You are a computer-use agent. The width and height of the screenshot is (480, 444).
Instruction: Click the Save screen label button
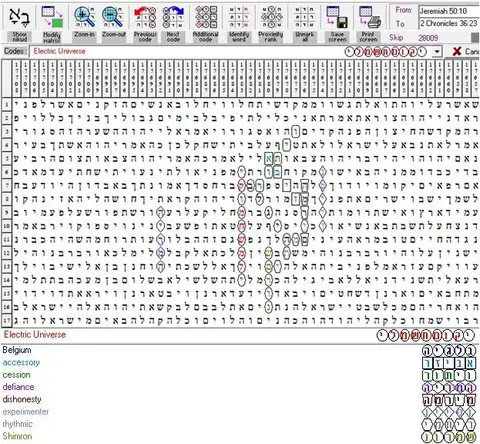337,37
